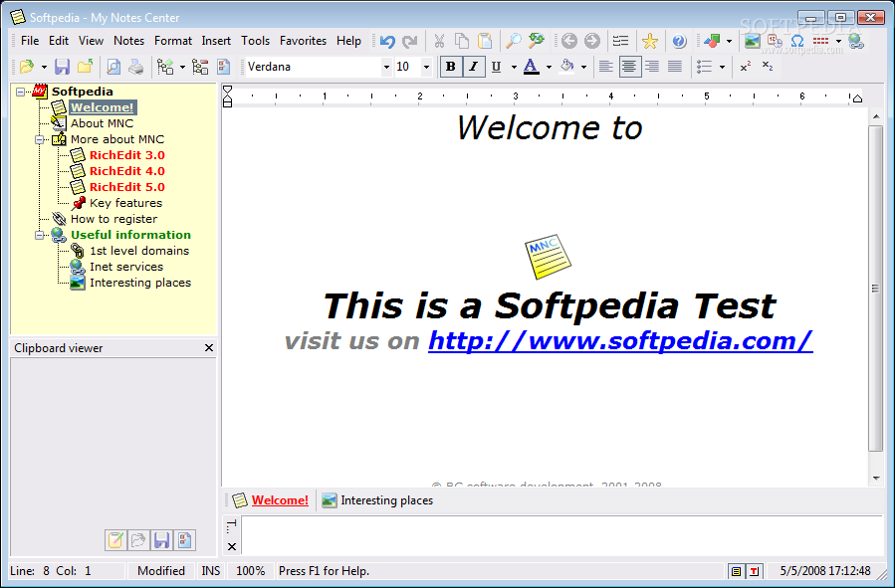Open the underline style dropdown arrow
Image resolution: width=895 pixels, height=588 pixels.
coord(514,68)
